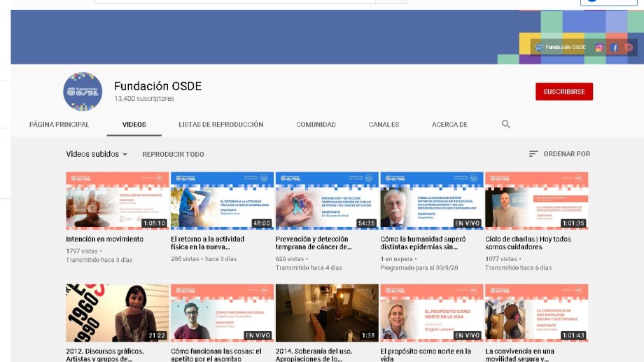Go to the Comunidad tab
This screenshot has height=362, width=644.
316,125
